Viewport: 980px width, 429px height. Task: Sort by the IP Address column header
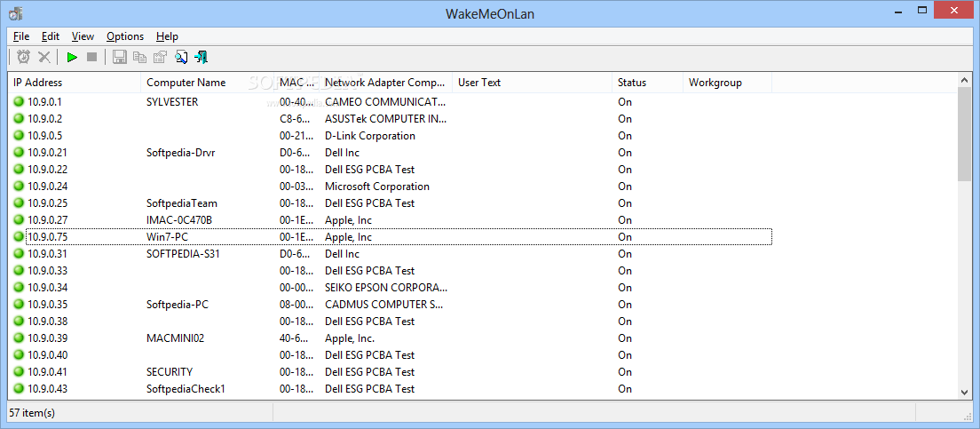(75, 83)
